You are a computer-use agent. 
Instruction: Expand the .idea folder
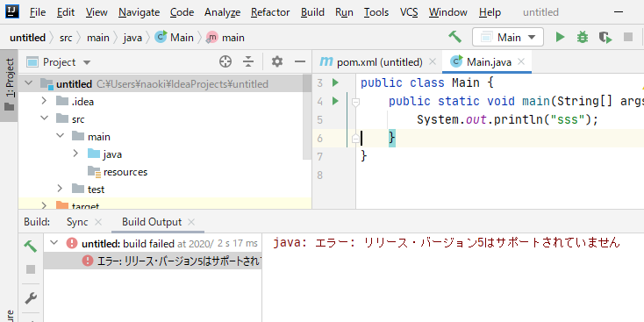click(x=44, y=101)
